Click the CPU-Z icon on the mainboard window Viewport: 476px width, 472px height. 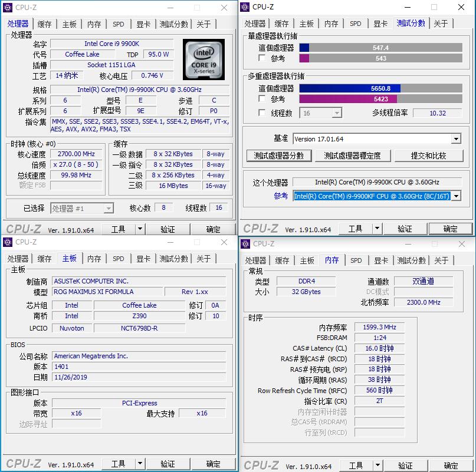click(x=7, y=242)
